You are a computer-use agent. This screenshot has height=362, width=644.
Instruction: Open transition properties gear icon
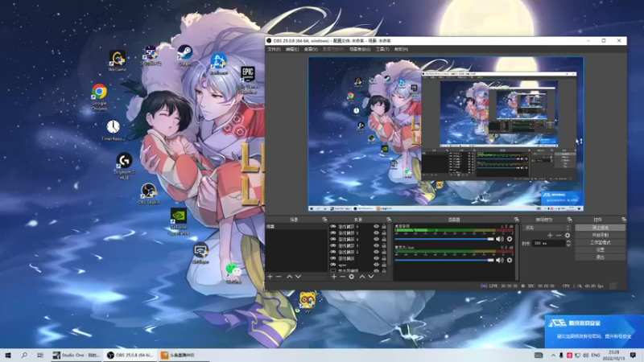point(568,235)
